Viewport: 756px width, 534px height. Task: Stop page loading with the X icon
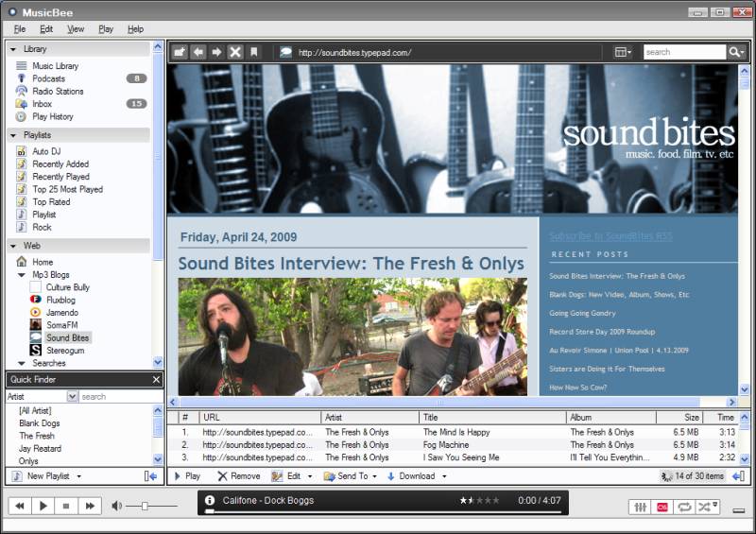point(235,52)
